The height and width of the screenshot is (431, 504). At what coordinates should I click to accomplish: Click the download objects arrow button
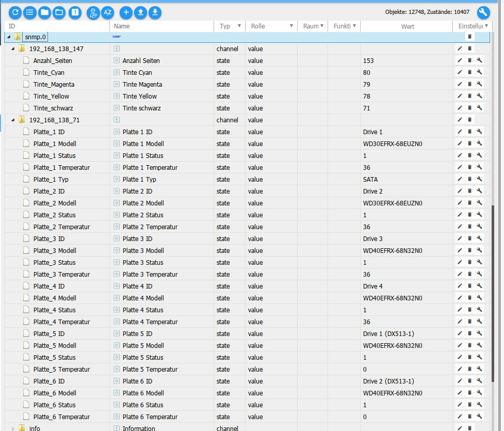pyautogui.click(x=155, y=12)
